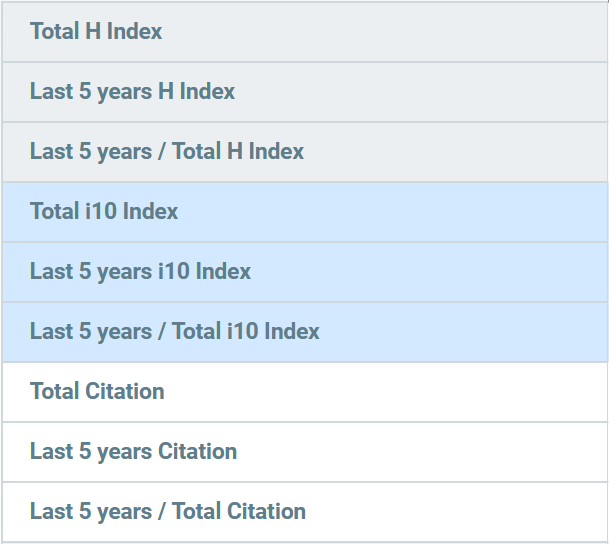
Task: Choose Last 5 years / Total Citation
Action: [304, 512]
